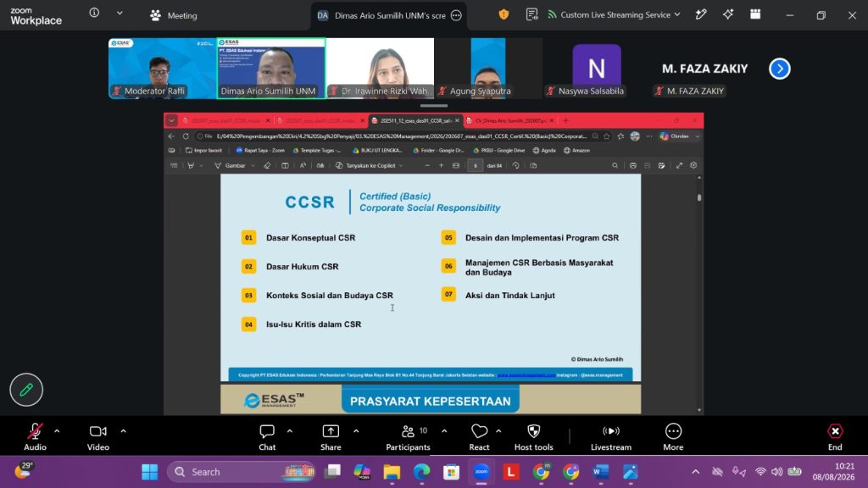Open the More options menu

pos(673,436)
